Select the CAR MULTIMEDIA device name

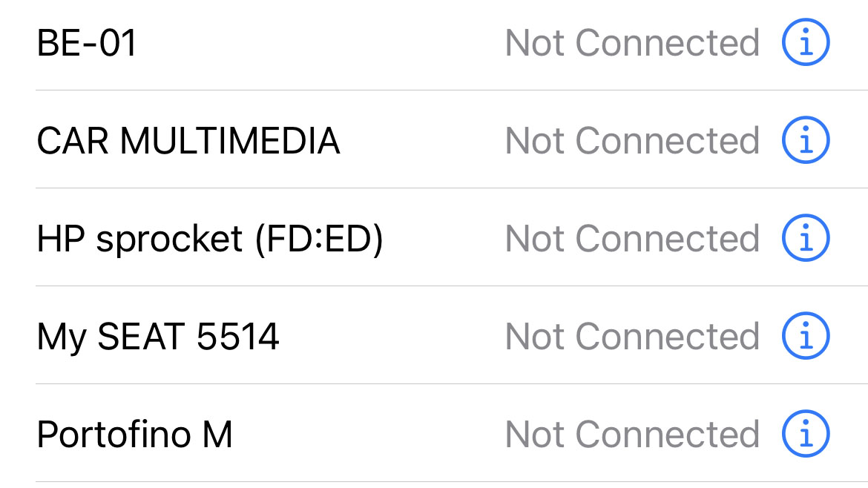coord(188,141)
